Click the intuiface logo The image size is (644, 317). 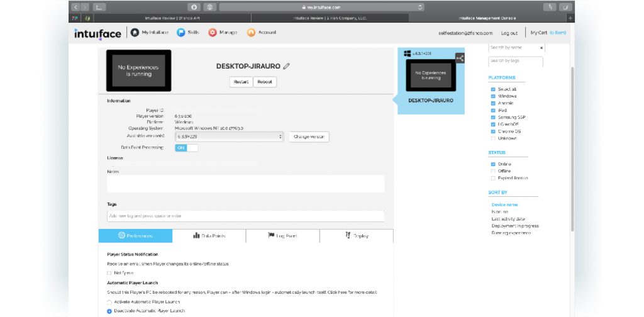pos(97,34)
